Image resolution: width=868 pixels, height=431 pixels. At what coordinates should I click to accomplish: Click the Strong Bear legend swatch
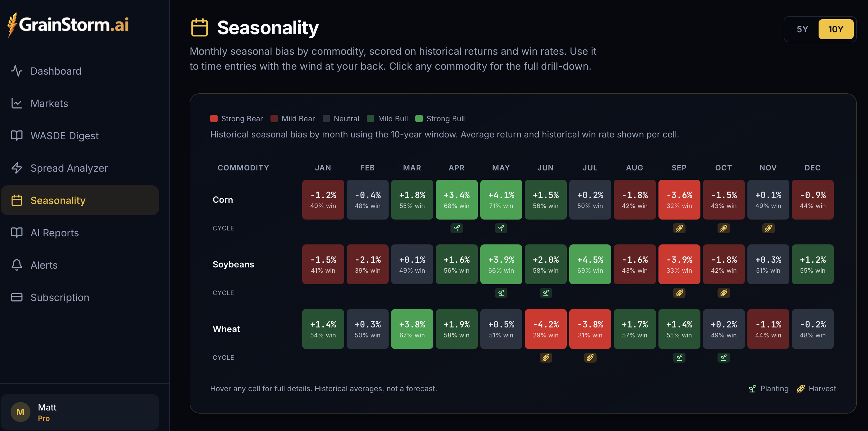click(x=214, y=118)
